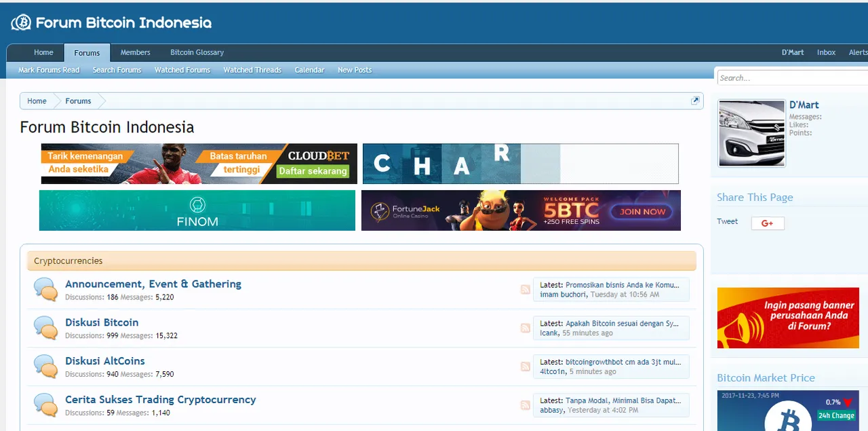Open Bitcoin Glossary tab
The width and height of the screenshot is (868, 431).
coord(197,52)
